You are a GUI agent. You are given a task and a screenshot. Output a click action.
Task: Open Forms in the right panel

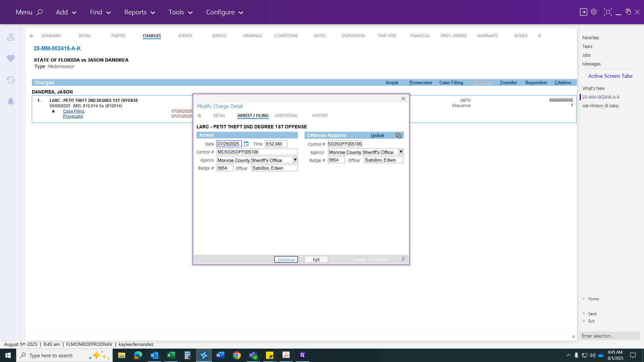[593, 299]
